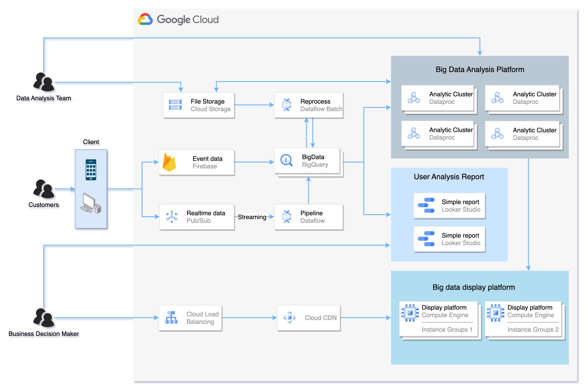Click the 'Data Analysis Team' label

pyautogui.click(x=44, y=98)
